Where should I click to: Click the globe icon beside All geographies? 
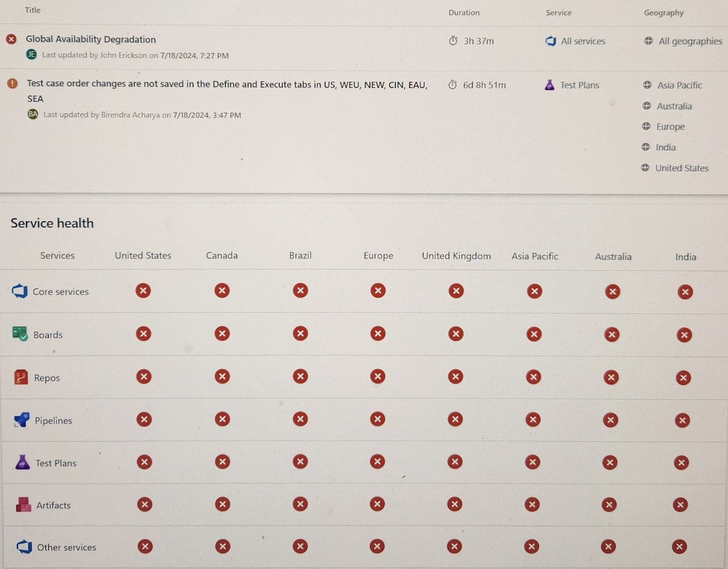click(x=649, y=41)
